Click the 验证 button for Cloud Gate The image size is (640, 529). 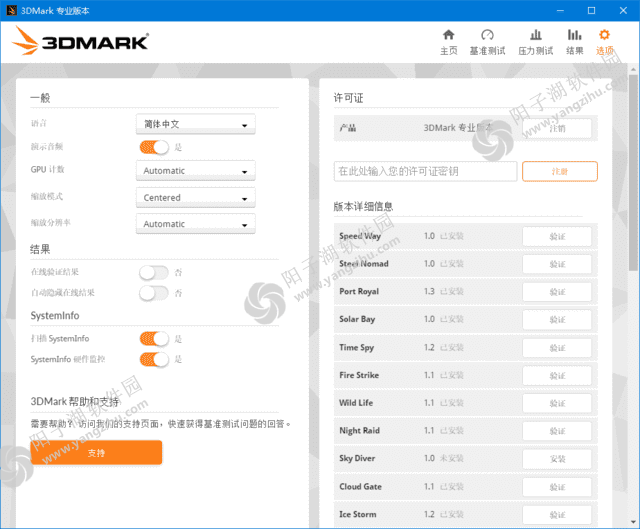click(557, 487)
